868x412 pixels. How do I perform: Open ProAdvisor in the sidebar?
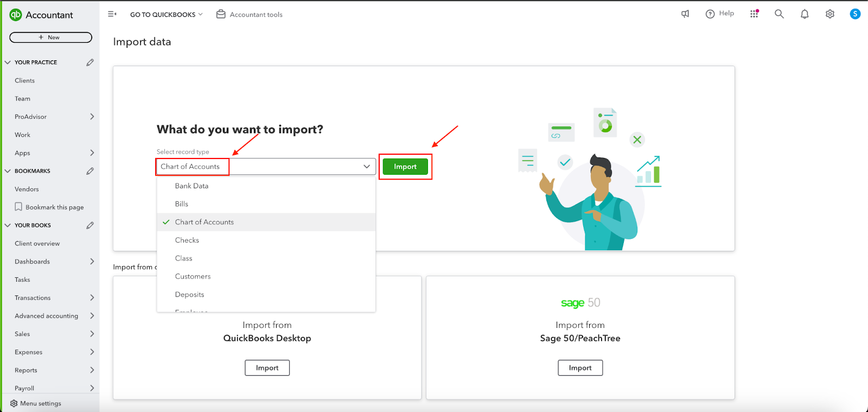[31, 117]
